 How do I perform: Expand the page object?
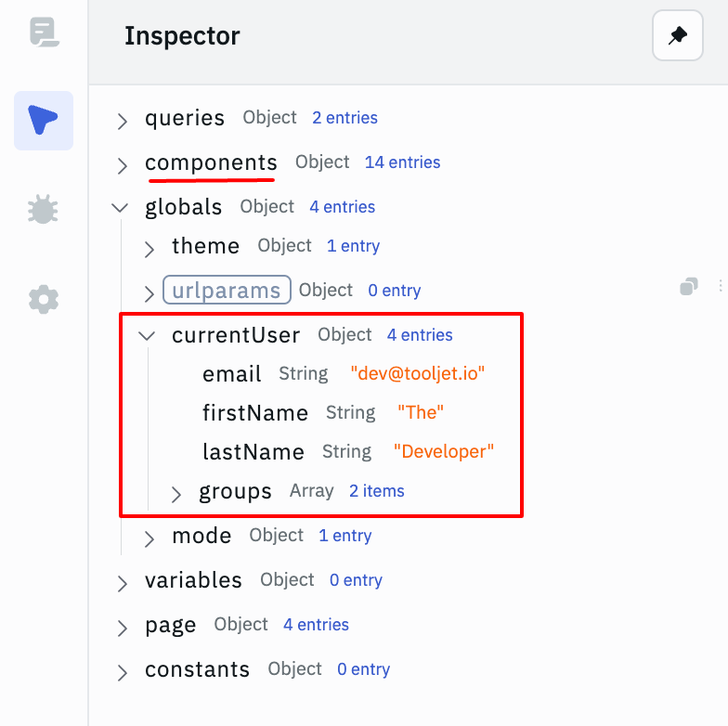click(x=122, y=627)
